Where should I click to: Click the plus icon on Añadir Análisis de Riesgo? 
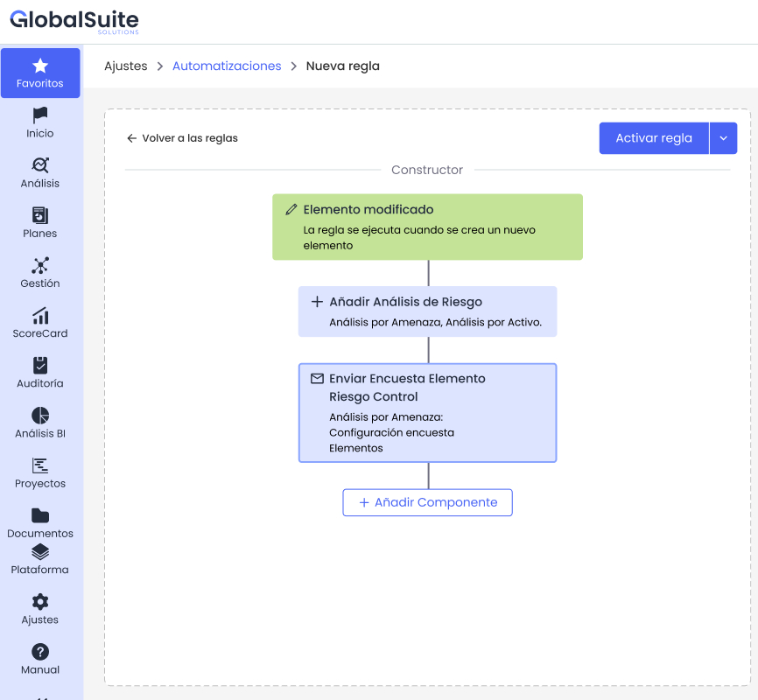(x=317, y=302)
